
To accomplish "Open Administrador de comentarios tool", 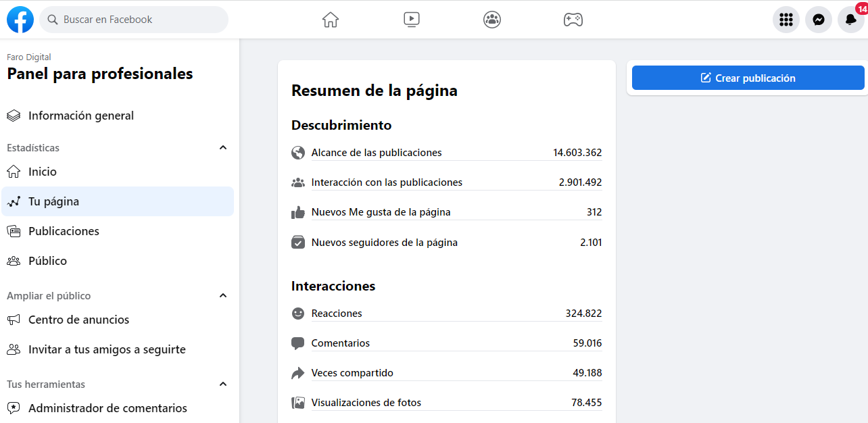I will tap(107, 408).
